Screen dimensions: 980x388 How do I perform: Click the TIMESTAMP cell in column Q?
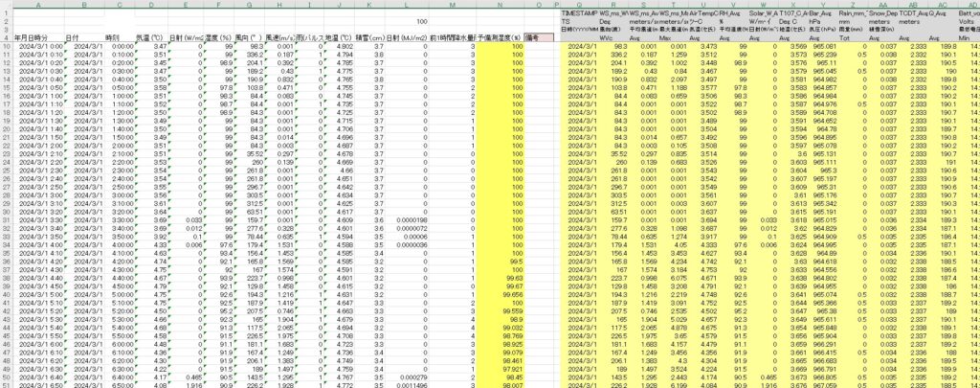[579, 13]
